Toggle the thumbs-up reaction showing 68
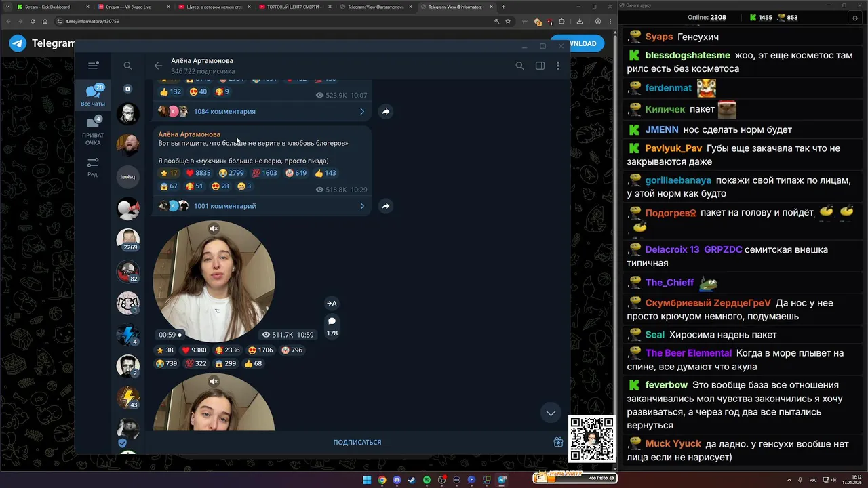The image size is (868, 488). point(253,363)
